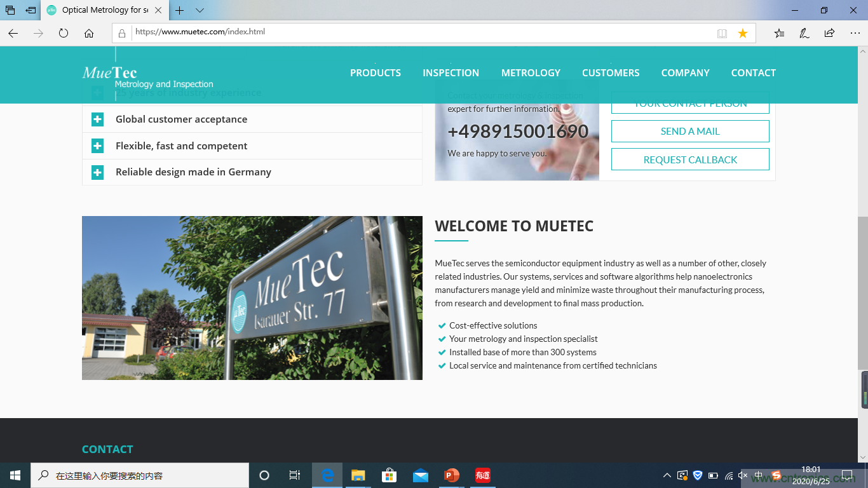The width and height of the screenshot is (868, 488).
Task: Click the REQUEST CALLBACK button
Action: click(x=689, y=159)
